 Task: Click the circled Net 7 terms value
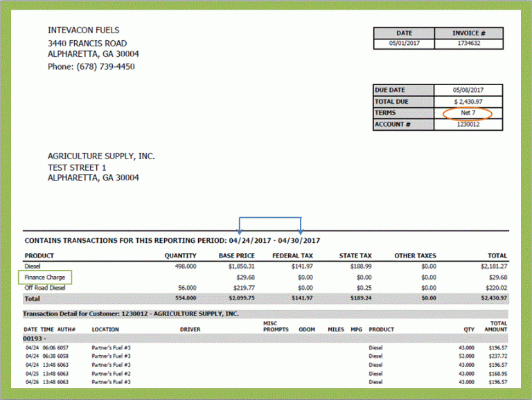click(x=468, y=113)
